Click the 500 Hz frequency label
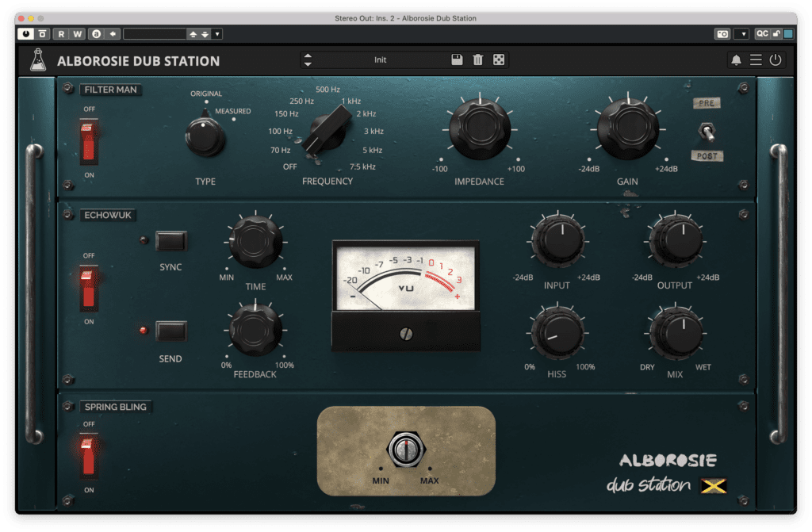Screen dimensions: 812x532 point(327,90)
